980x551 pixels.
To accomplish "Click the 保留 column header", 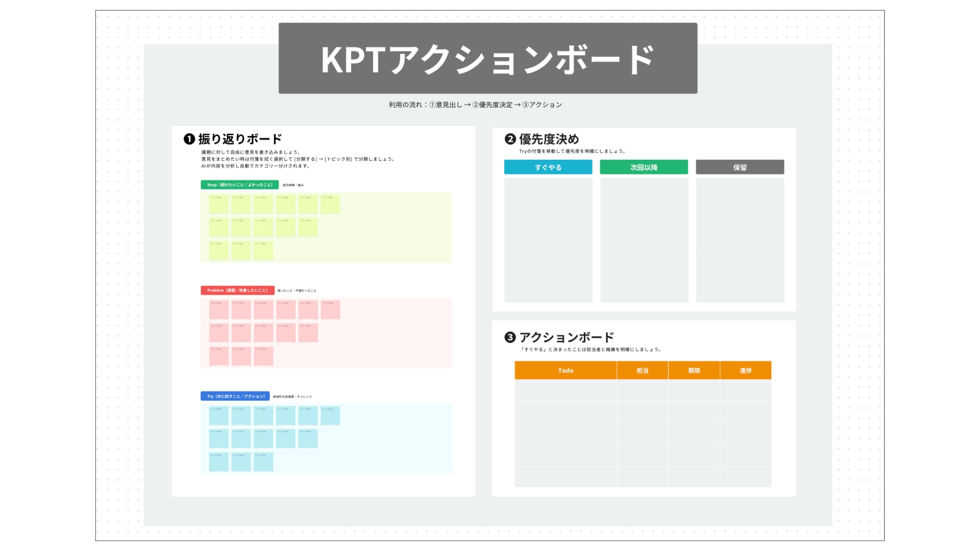I will pos(740,167).
